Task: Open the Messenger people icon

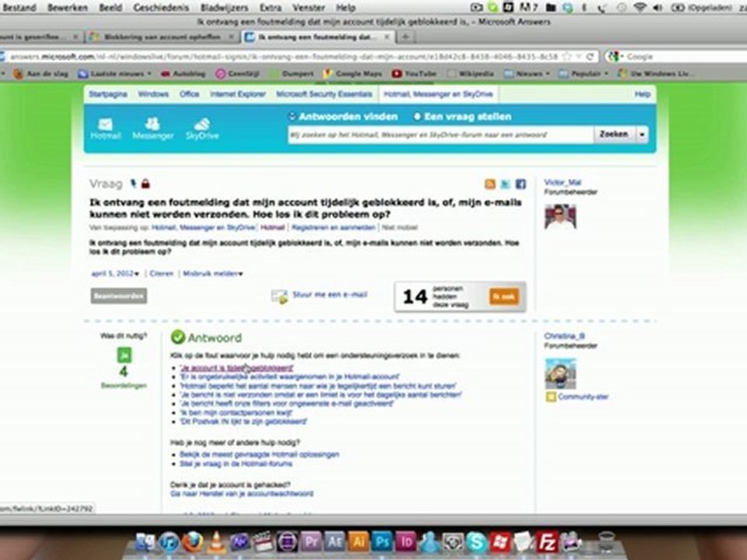Action: click(153, 124)
